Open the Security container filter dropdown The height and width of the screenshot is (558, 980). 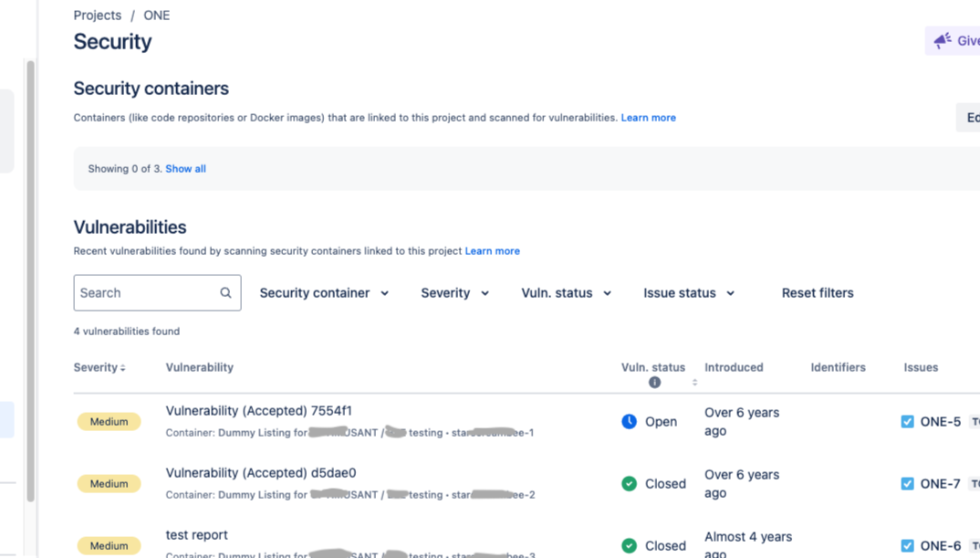(324, 293)
